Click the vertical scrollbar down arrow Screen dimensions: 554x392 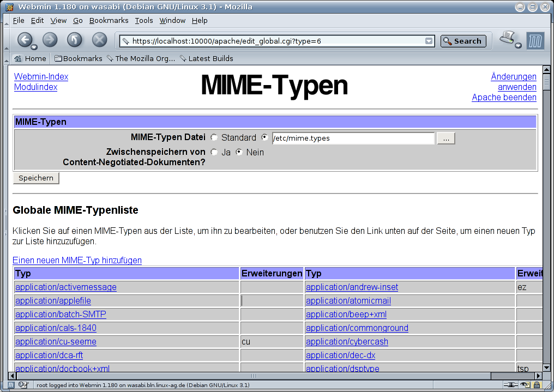546,367
